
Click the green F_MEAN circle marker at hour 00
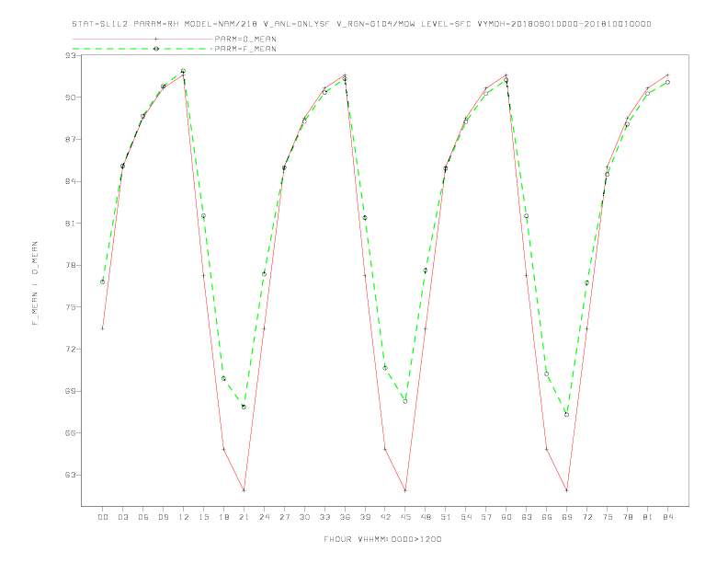[103, 282]
